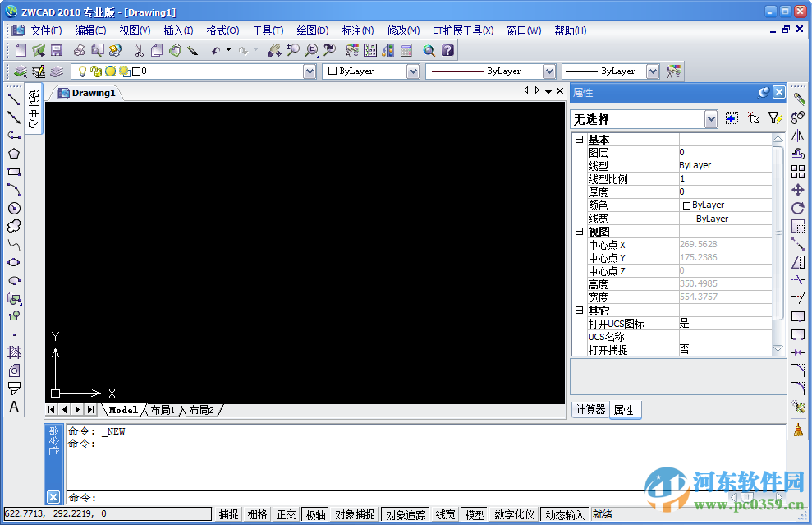Click the 计算器 button under properties
The width and height of the screenshot is (812, 525).
[x=590, y=409]
